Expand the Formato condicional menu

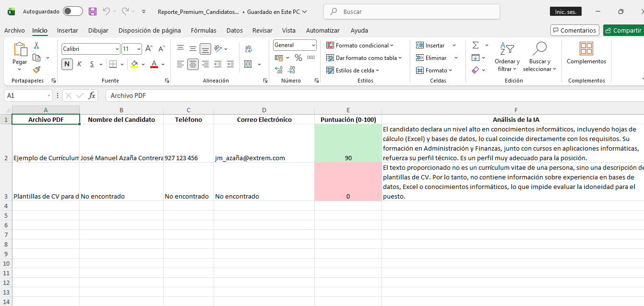coord(360,46)
